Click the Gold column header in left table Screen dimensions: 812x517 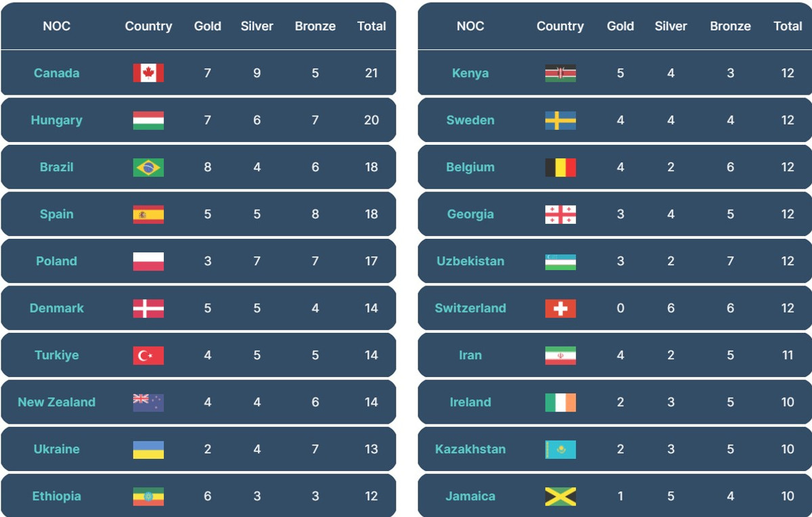208,26
